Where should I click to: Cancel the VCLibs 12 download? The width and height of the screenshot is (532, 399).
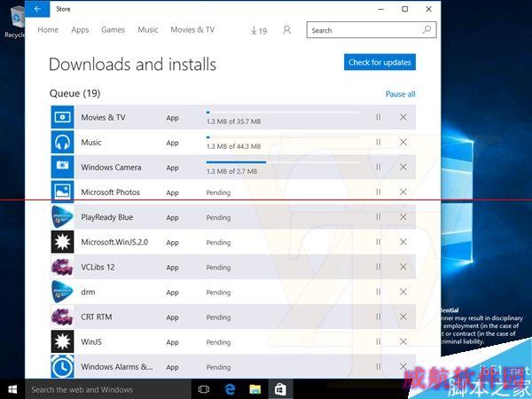(x=403, y=267)
